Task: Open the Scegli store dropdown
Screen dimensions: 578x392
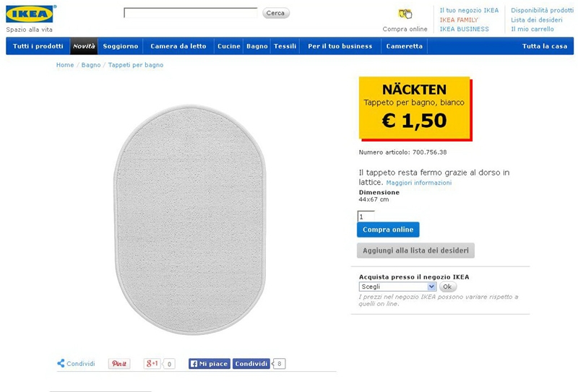Action: 397,287
